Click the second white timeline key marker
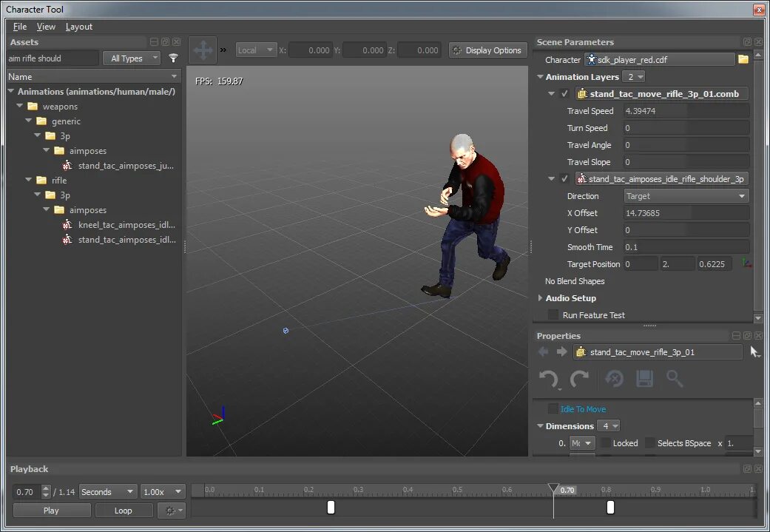 click(610, 507)
